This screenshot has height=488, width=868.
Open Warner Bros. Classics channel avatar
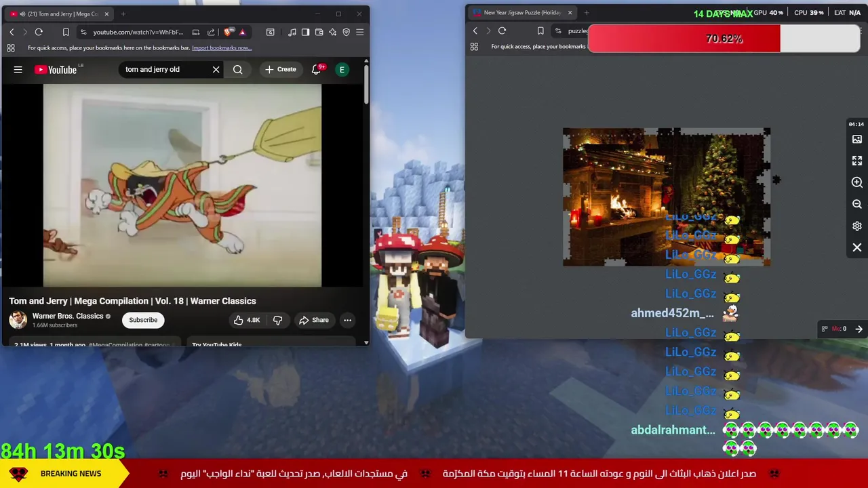click(18, 320)
